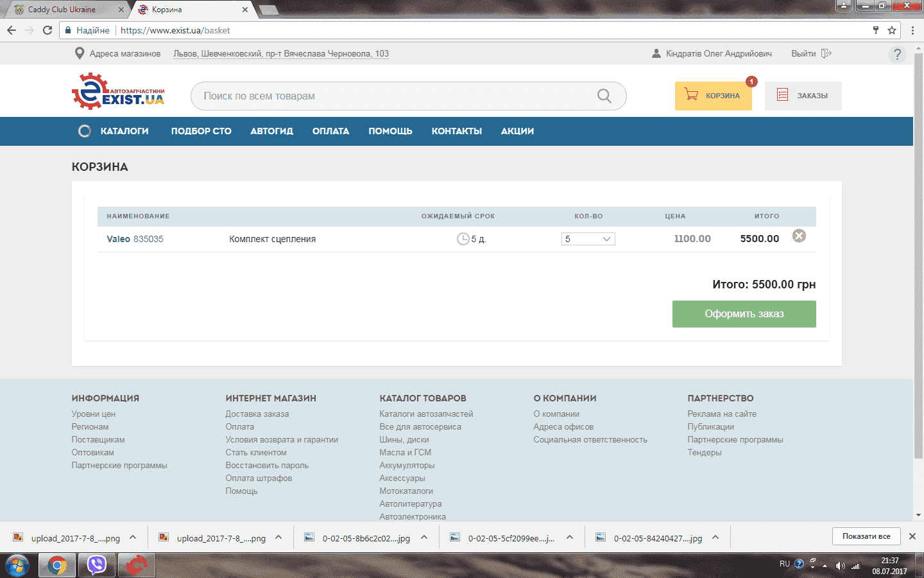Expand options for 0-02-05-84240427 jpg download
Viewport: 924px width, 578px height.
715,538
